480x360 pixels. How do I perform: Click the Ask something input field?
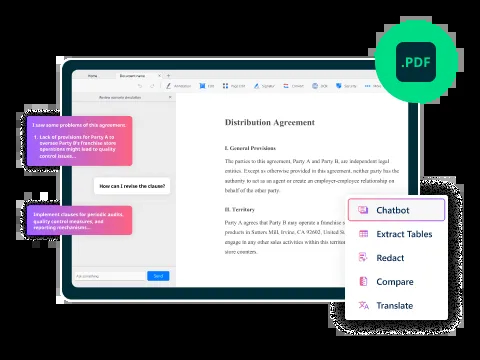[x=110, y=276]
